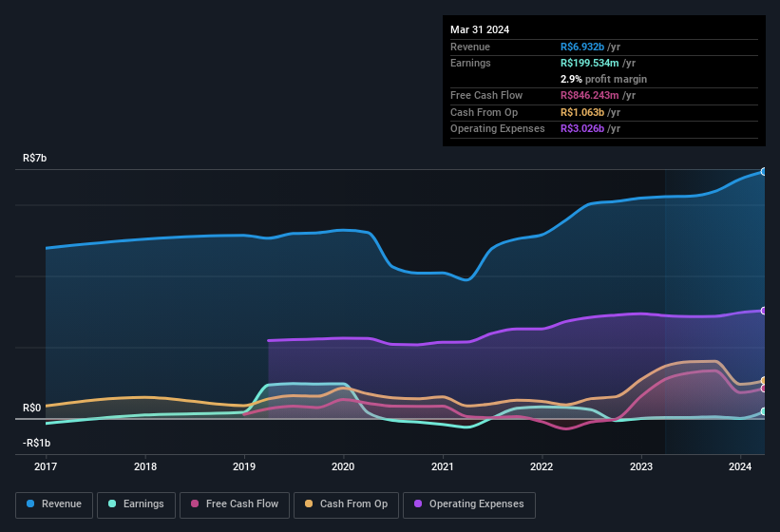Click the Mar 31 2024 tooltip date
Image resolution: width=780 pixels, height=532 pixels.
(x=480, y=29)
